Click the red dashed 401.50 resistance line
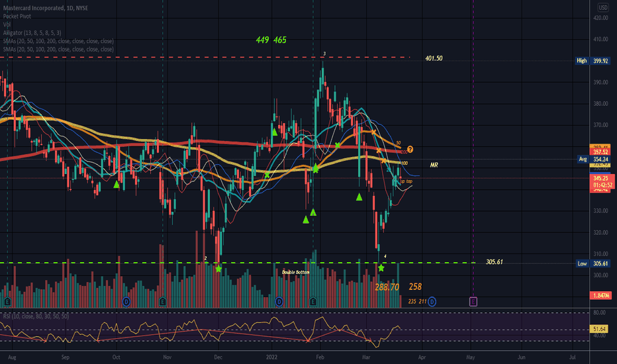This screenshot has height=364, width=617. point(205,58)
